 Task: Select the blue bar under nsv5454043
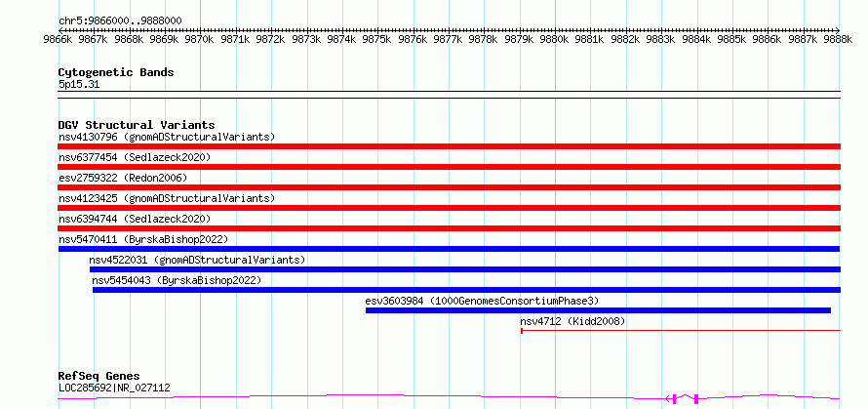(x=466, y=290)
